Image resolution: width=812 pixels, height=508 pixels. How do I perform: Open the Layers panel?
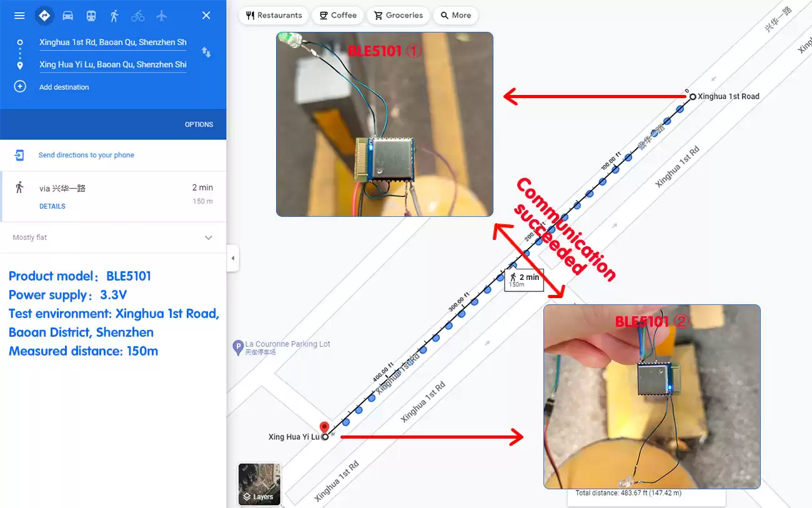click(x=259, y=484)
